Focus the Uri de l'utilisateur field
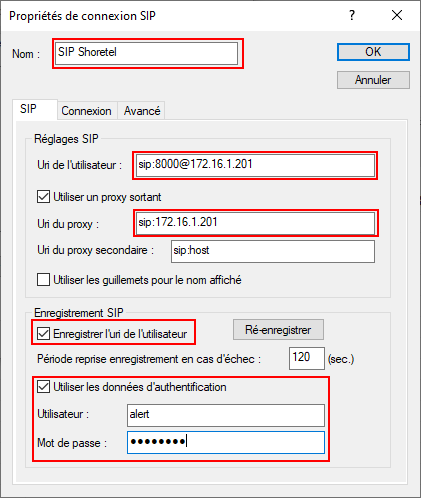Screen dimensions: 421x498 255,165
